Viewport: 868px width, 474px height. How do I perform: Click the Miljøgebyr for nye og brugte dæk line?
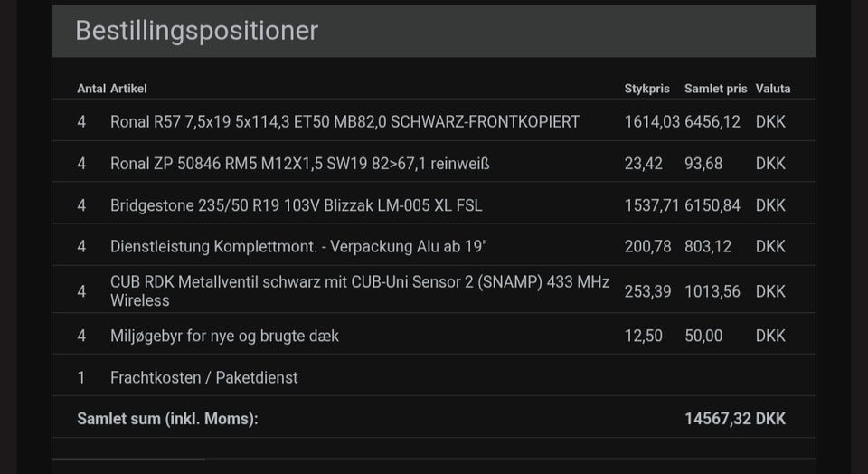point(224,336)
